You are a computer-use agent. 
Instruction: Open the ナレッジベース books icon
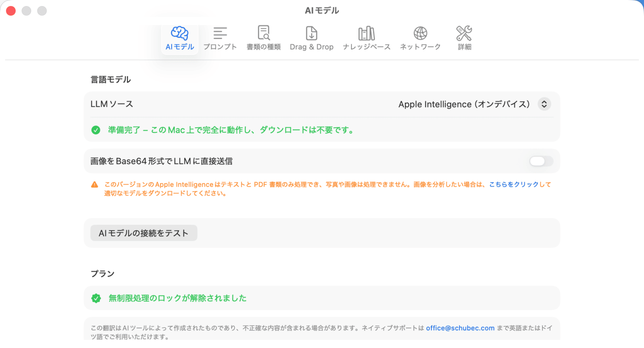point(367,33)
